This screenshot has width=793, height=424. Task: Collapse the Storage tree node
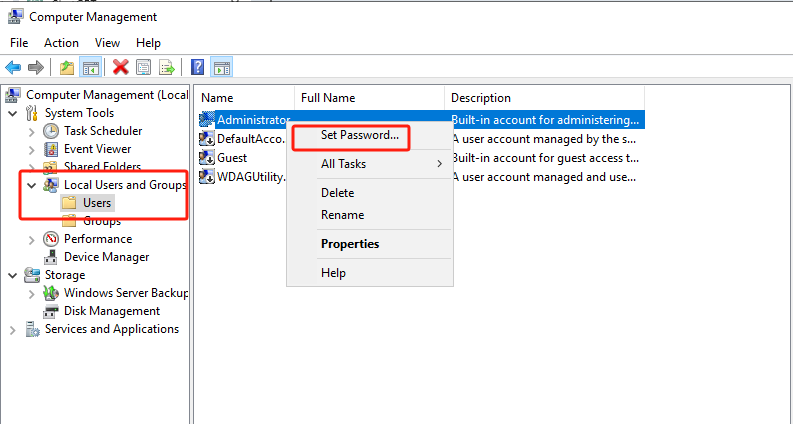click(x=13, y=275)
